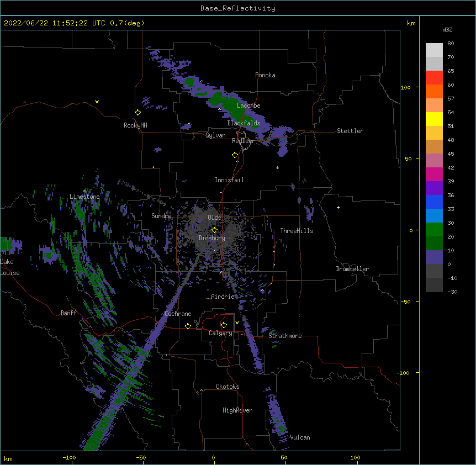Click the HighRiver town label
The width and height of the screenshot is (476, 465).
[x=237, y=410]
